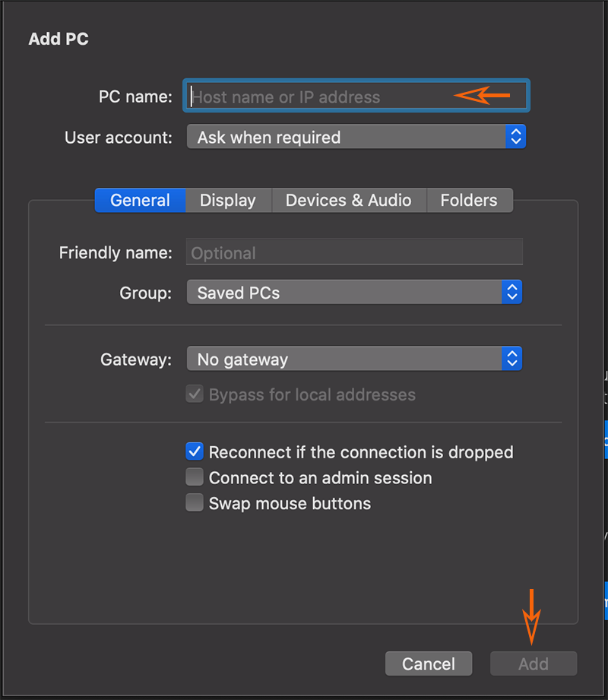Click the blue chevron icon on Group selector

point(514,292)
